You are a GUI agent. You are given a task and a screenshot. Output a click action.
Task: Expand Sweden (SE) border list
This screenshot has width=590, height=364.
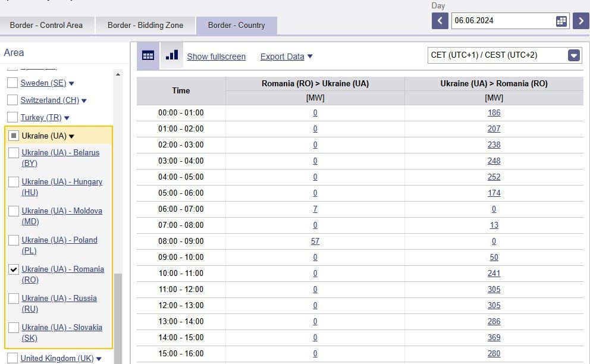(71, 84)
